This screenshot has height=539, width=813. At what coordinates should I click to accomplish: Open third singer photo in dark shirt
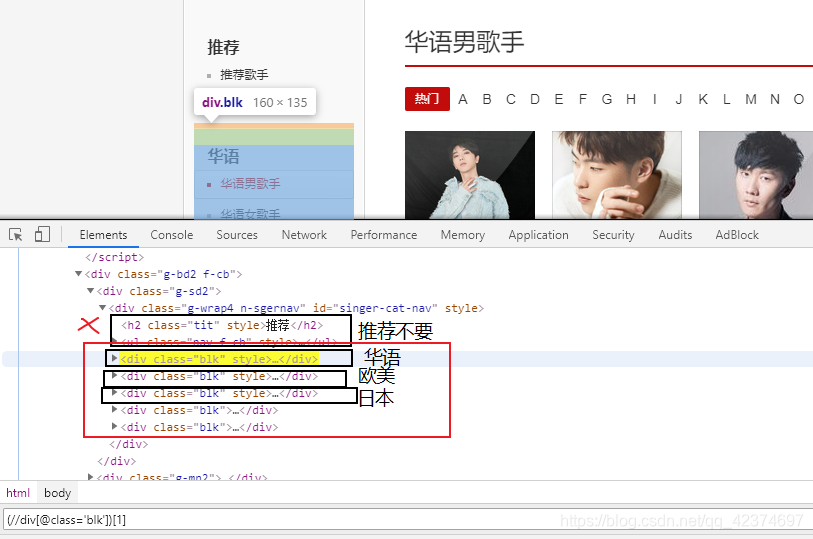click(x=756, y=175)
